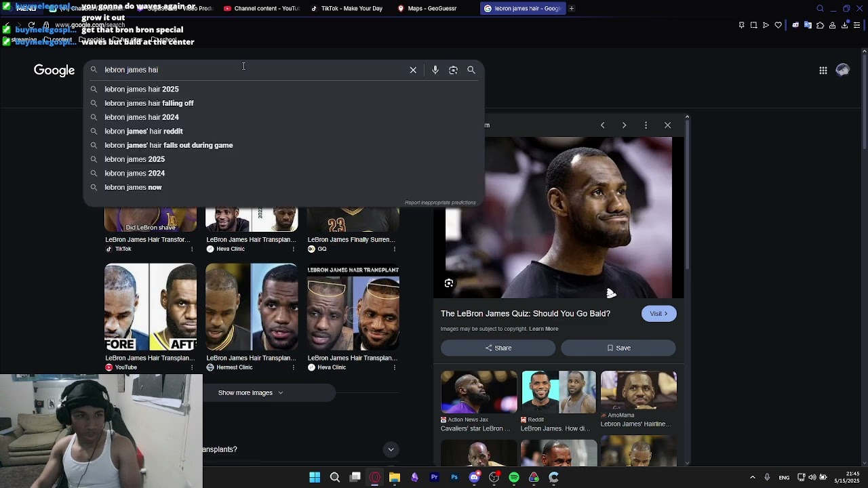Select the lebron james hair Google tab
Viewport: 868px width, 488px height.
(523, 8)
